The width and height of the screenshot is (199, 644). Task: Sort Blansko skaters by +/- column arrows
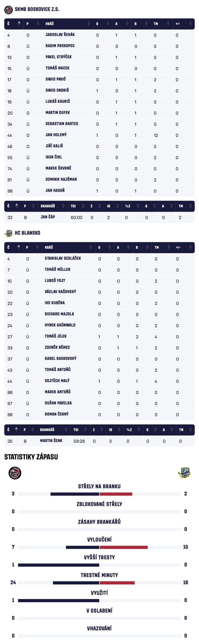coord(190,248)
